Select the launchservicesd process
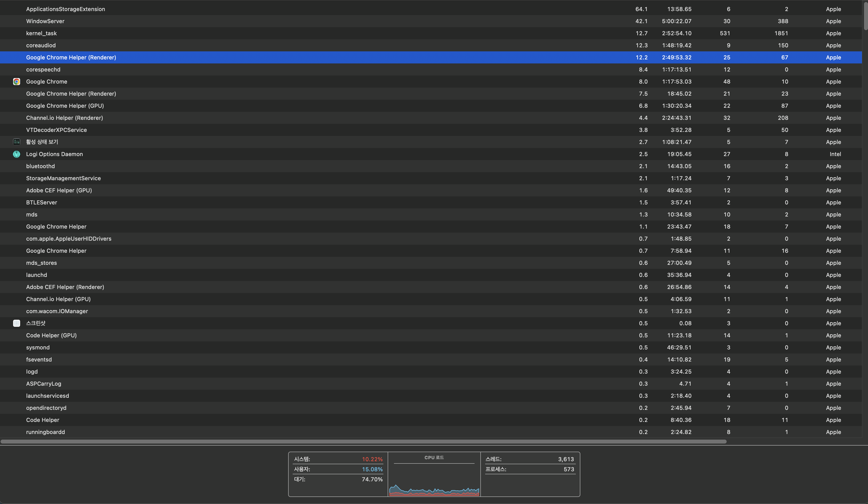 point(431,395)
